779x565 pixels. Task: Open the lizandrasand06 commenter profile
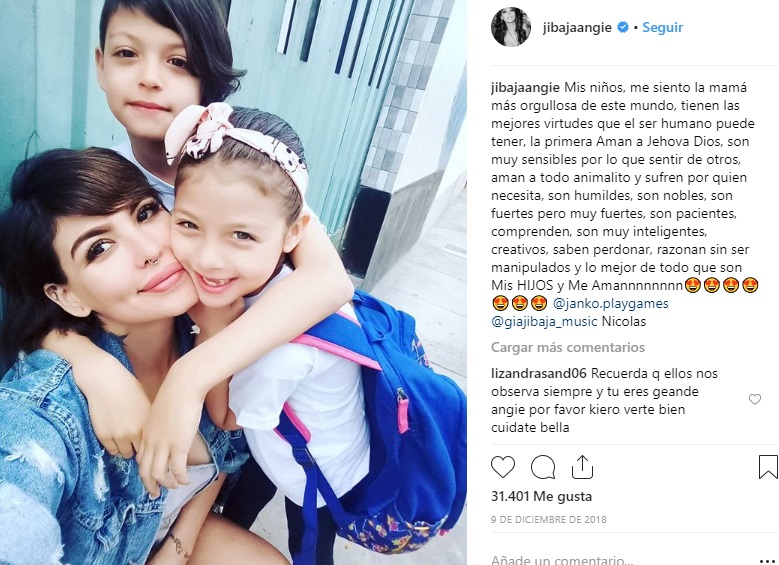pos(539,373)
